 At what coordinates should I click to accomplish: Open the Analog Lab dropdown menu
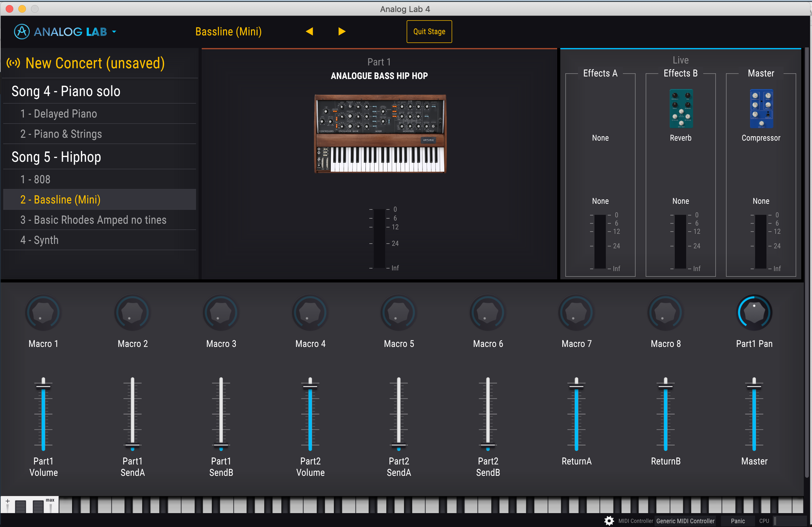tap(114, 31)
